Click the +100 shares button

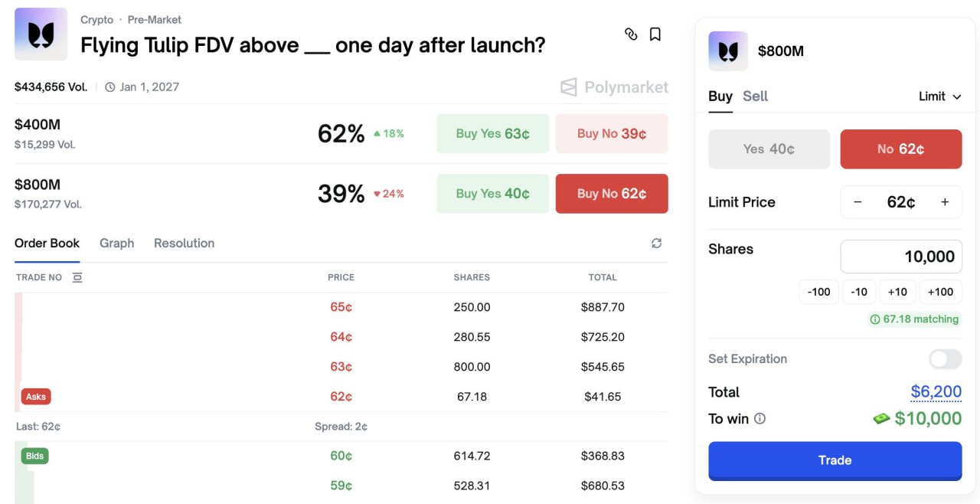pyautogui.click(x=940, y=292)
